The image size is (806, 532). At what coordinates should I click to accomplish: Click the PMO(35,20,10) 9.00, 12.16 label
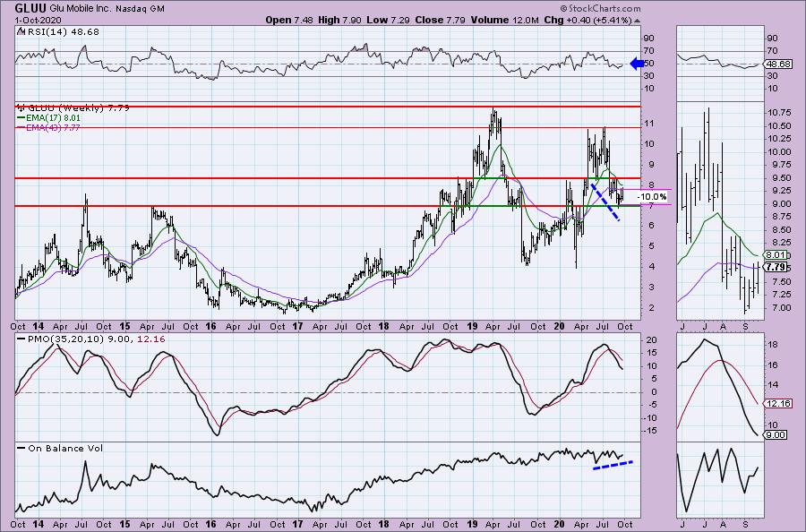(96, 339)
